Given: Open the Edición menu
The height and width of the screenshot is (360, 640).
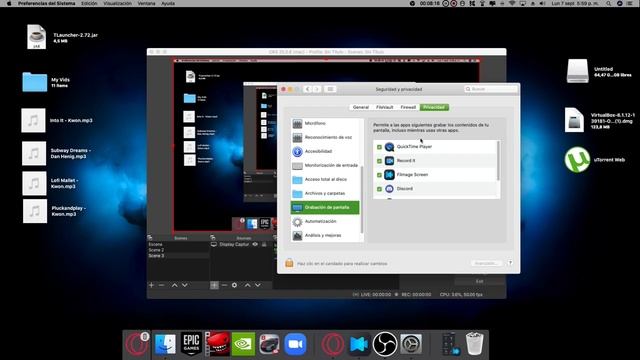Looking at the screenshot, I should pos(89,3).
